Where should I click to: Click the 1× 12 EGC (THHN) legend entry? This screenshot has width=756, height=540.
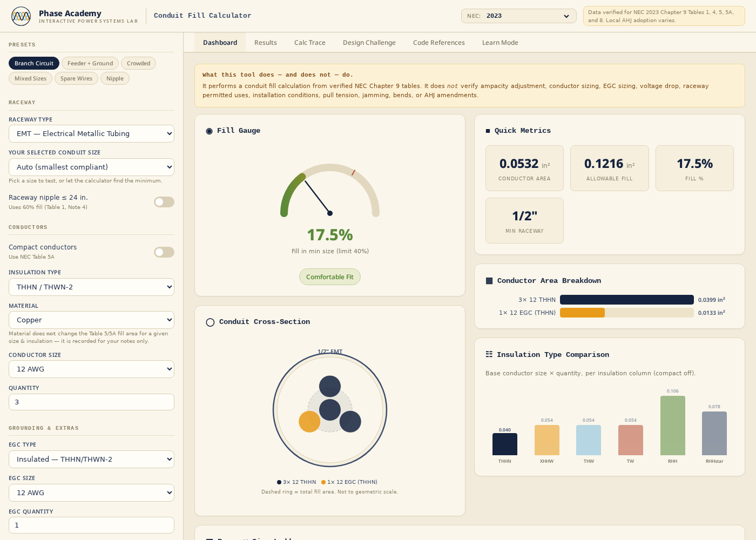[x=349, y=482]
